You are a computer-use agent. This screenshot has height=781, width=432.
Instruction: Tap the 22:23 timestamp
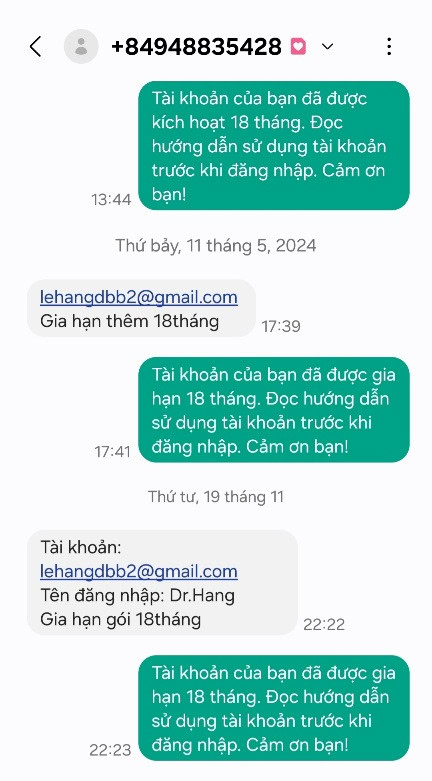(x=110, y=750)
